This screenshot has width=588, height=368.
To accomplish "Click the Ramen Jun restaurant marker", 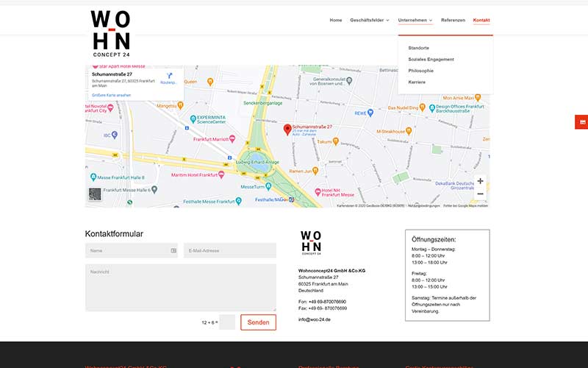I will (x=315, y=171).
